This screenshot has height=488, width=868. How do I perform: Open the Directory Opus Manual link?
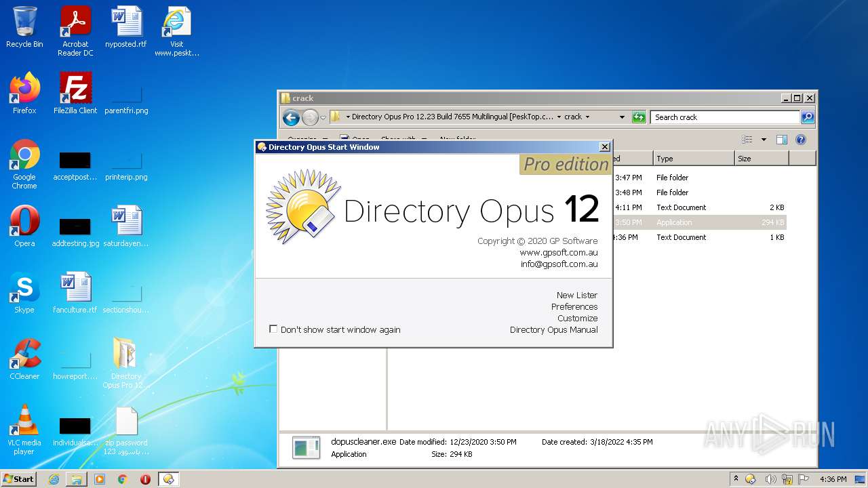554,329
